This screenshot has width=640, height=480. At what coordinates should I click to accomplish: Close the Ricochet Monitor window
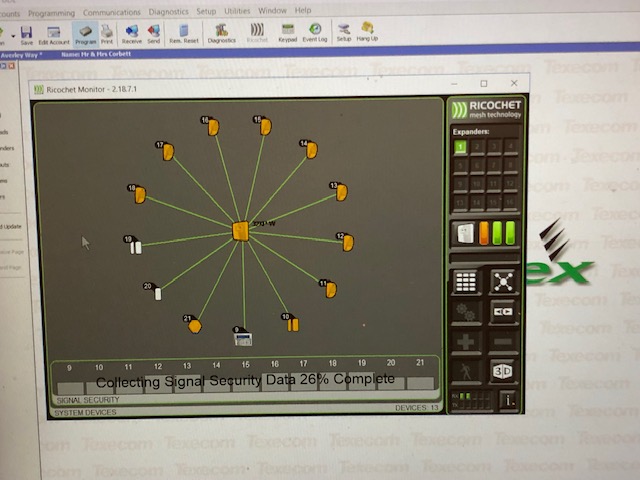coord(514,83)
